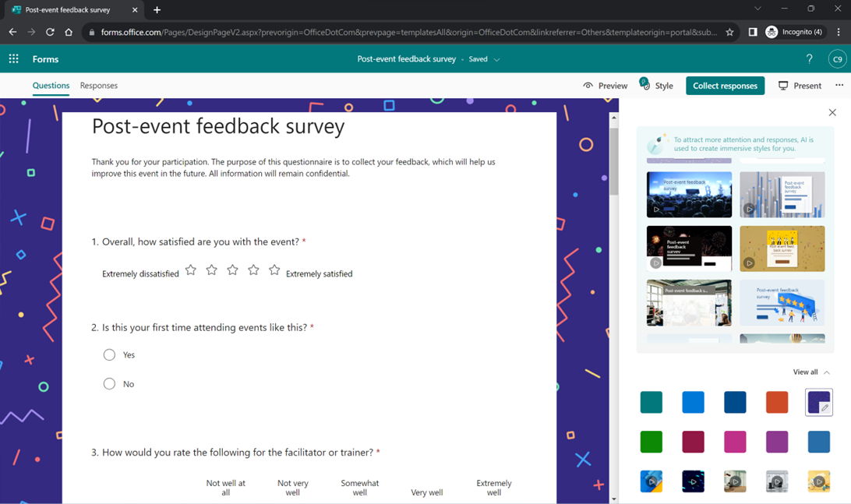
Task: Select the Questions tab
Action: [x=51, y=86]
